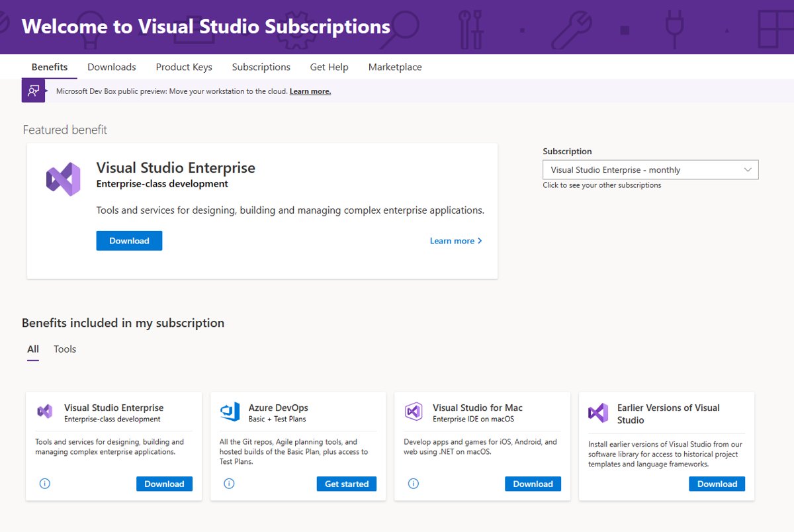The height and width of the screenshot is (532, 794).
Task: Click the Visual Studio for Mac icon
Action: [x=414, y=412]
